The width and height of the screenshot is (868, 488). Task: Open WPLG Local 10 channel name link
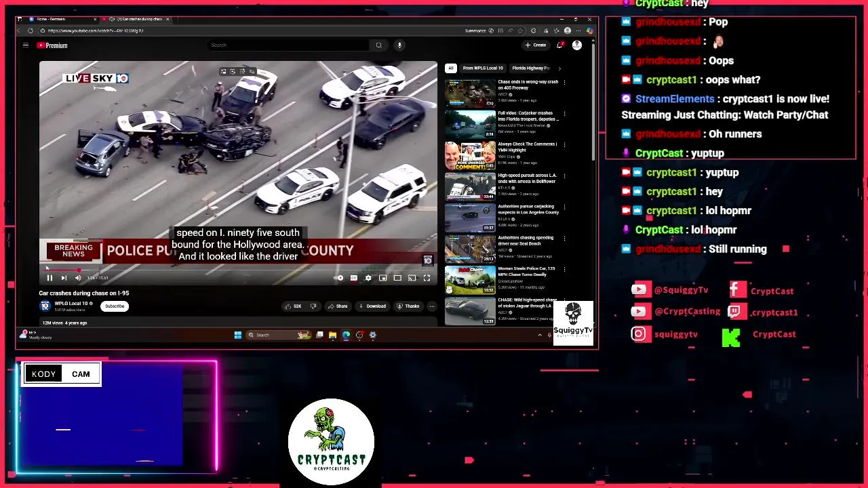click(71, 304)
